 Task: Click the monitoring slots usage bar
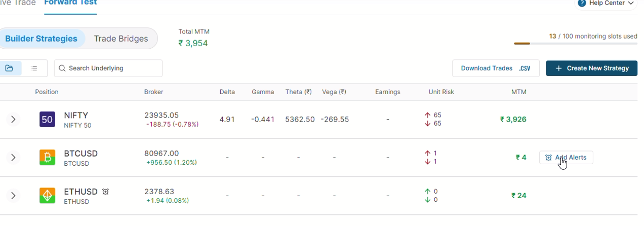[x=576, y=44]
